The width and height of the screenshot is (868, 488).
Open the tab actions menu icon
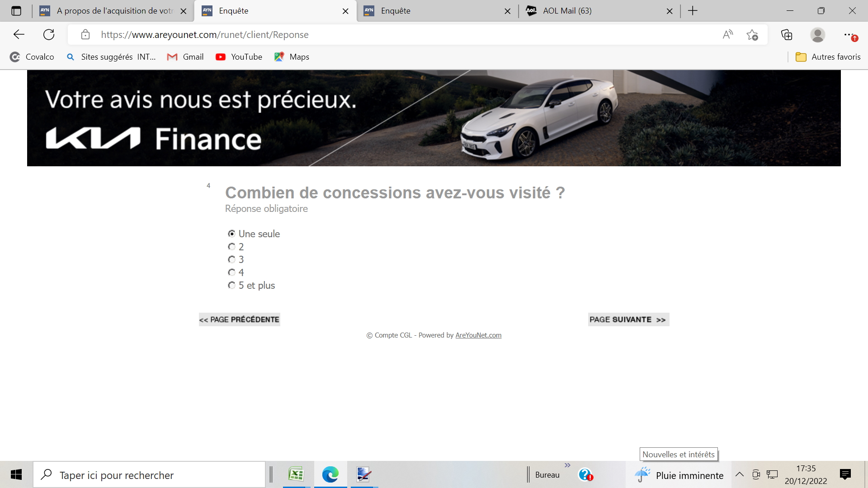(x=16, y=11)
